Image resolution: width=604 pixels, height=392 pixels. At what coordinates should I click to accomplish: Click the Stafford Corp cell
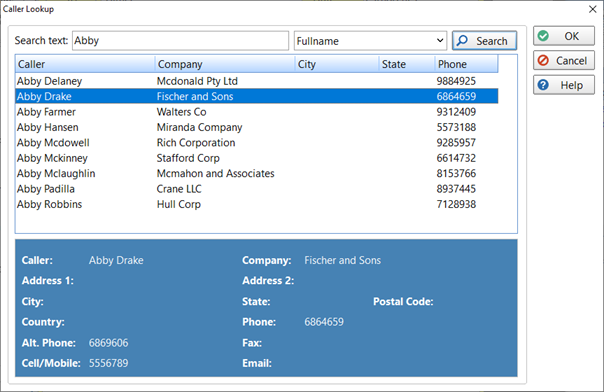point(188,158)
